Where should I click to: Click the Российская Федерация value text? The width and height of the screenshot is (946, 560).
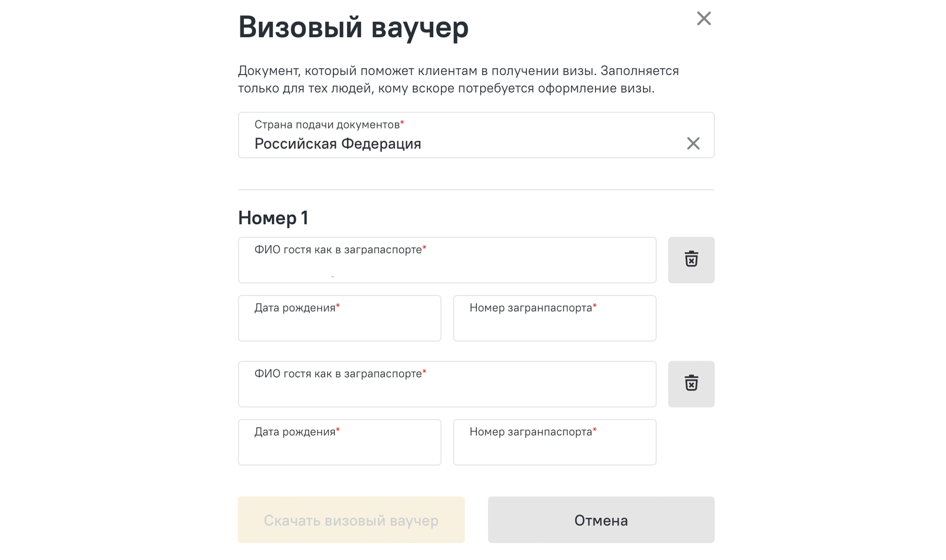pos(337,144)
